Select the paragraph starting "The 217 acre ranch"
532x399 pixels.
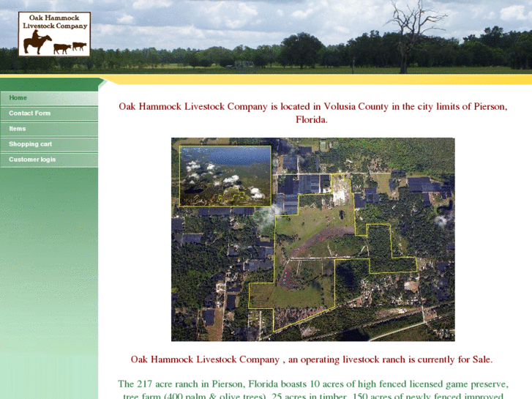click(312, 389)
